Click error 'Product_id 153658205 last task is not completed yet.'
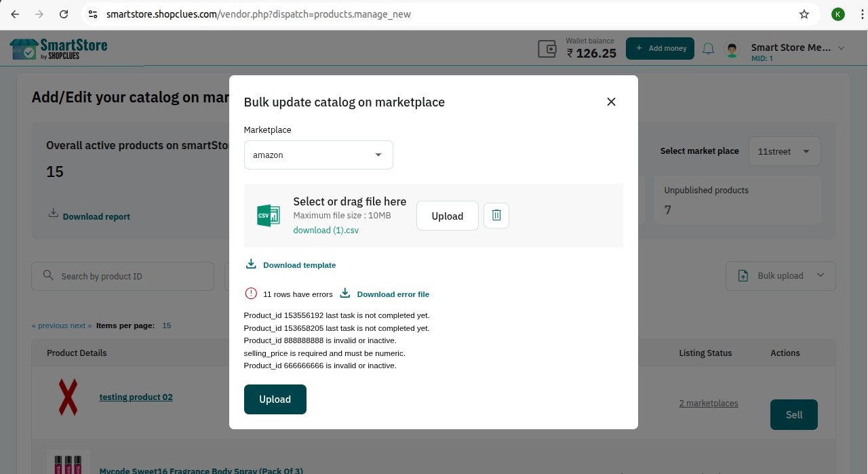This screenshot has width=868, height=474. tap(337, 328)
